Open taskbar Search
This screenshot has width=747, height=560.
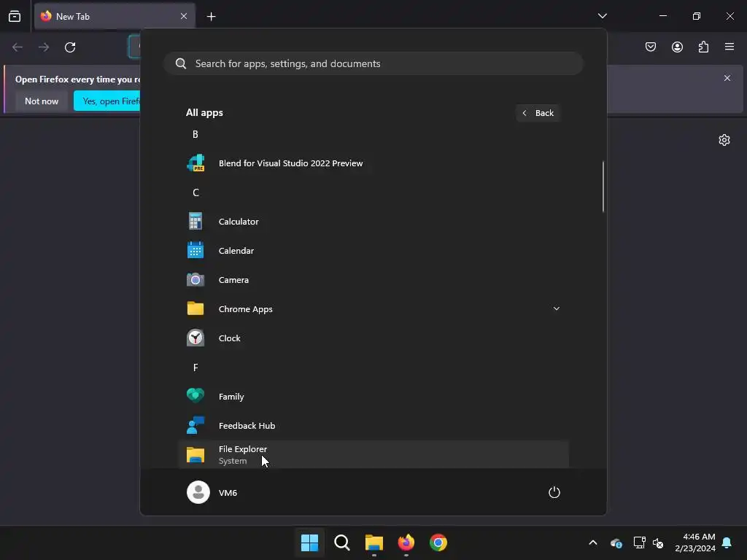[x=341, y=542]
